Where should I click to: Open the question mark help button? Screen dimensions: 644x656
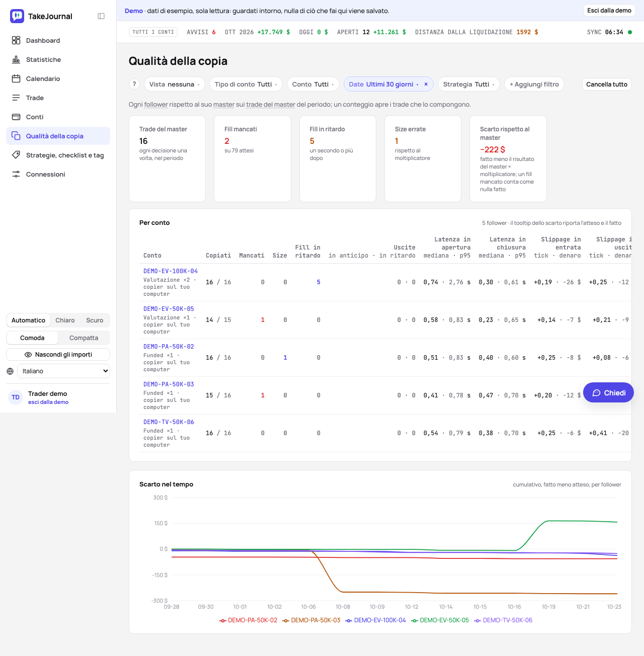coord(134,84)
